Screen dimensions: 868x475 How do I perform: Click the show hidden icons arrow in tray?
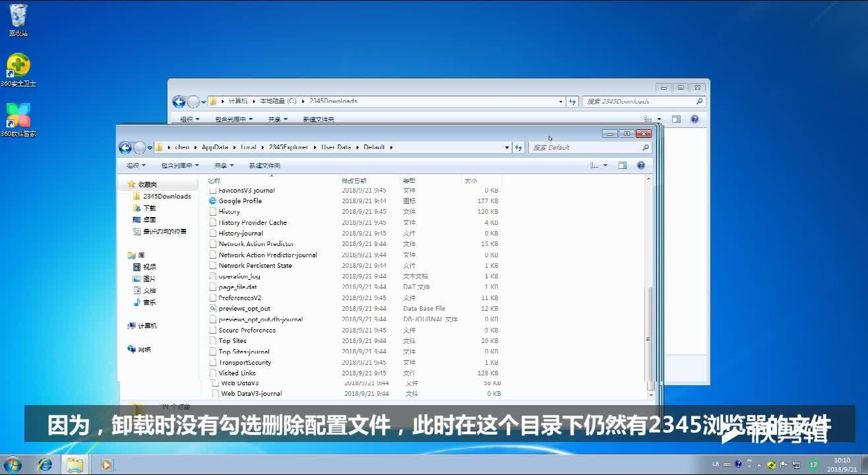759,464
